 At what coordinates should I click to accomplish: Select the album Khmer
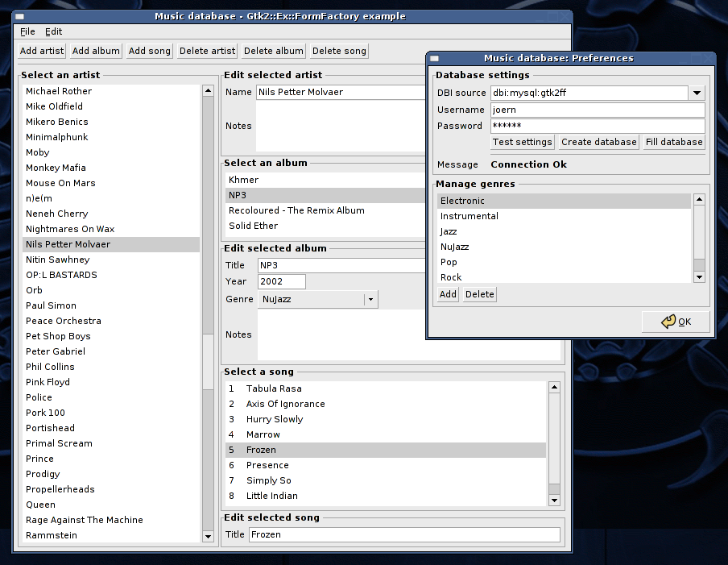325,180
